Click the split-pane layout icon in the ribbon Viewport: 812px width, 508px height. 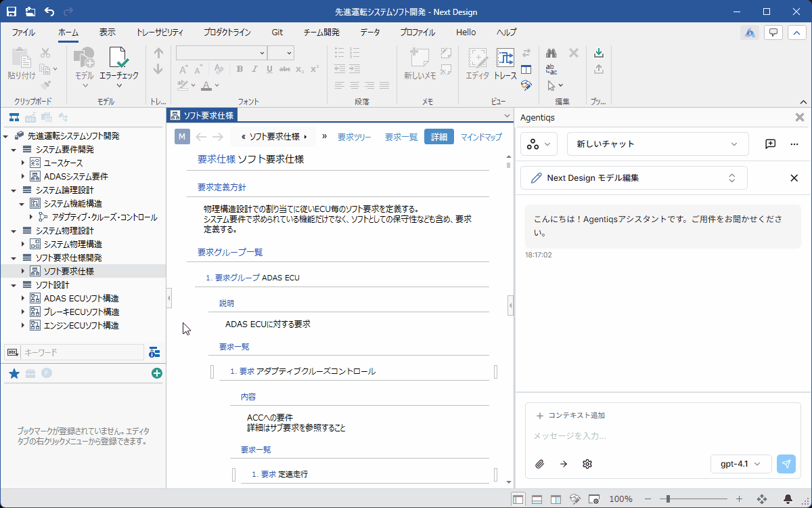click(x=526, y=69)
